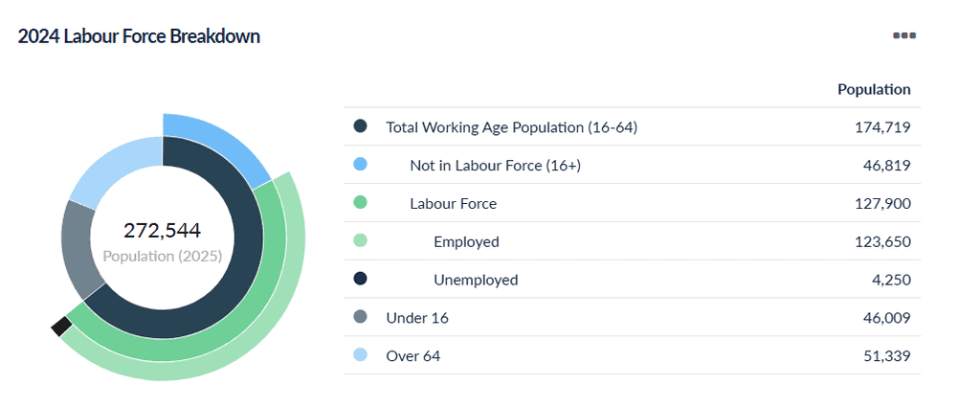Image resolution: width=980 pixels, height=407 pixels.
Task: Click the Employed light green legend dot
Action: (x=360, y=240)
